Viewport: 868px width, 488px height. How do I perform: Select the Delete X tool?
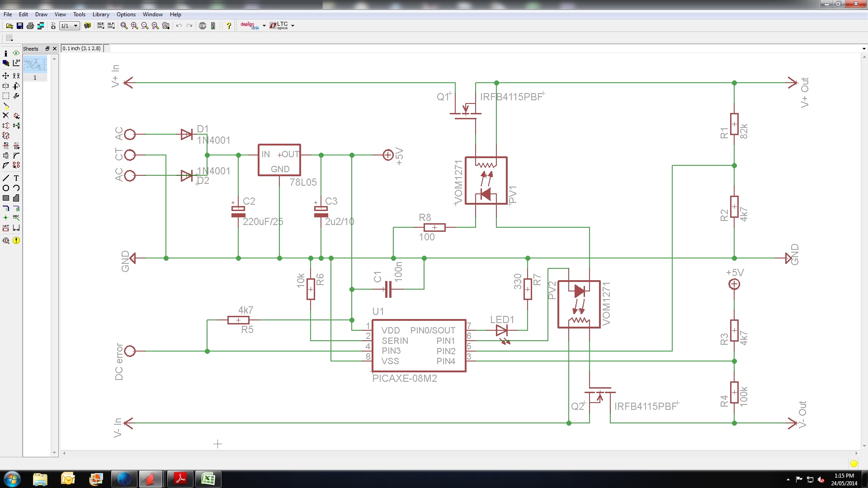click(6, 116)
